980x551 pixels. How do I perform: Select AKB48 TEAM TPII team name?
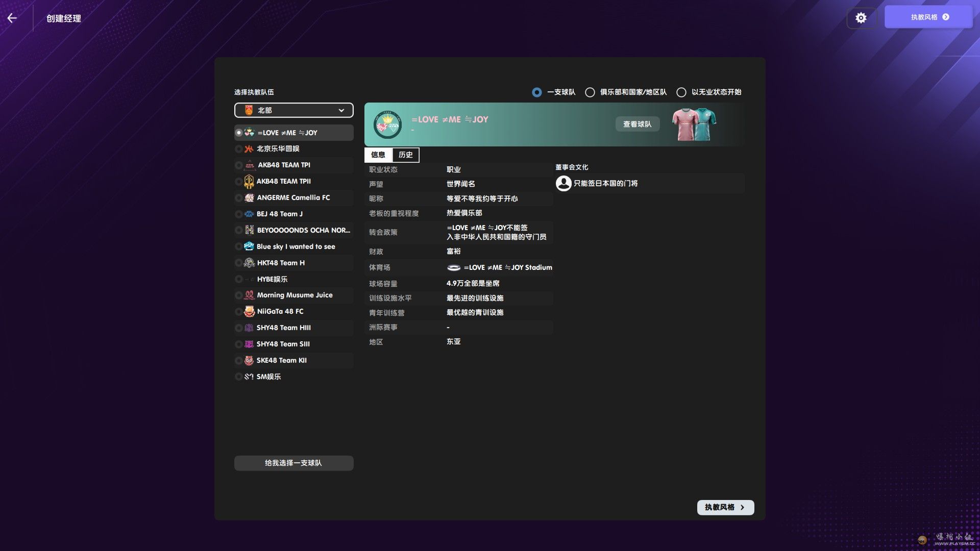[284, 182]
